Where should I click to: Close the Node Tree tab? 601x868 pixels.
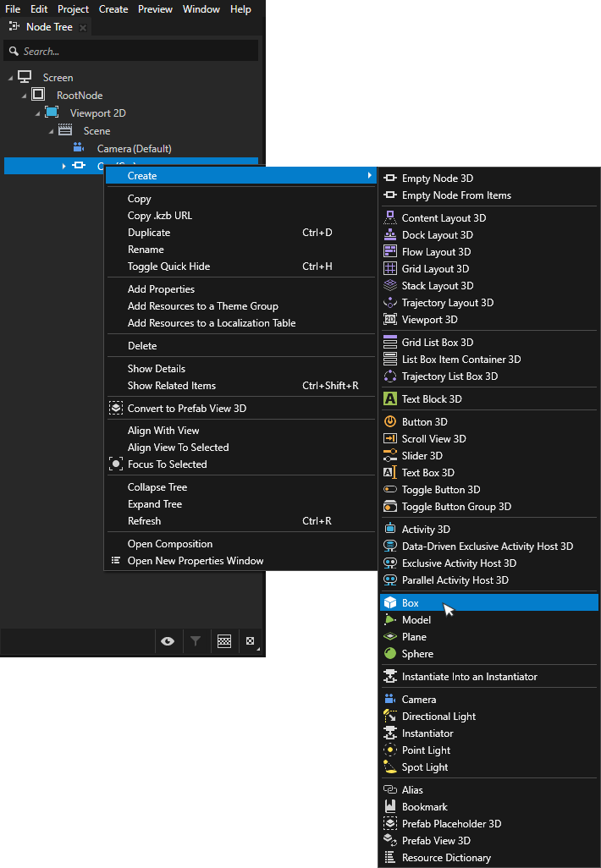(x=83, y=27)
